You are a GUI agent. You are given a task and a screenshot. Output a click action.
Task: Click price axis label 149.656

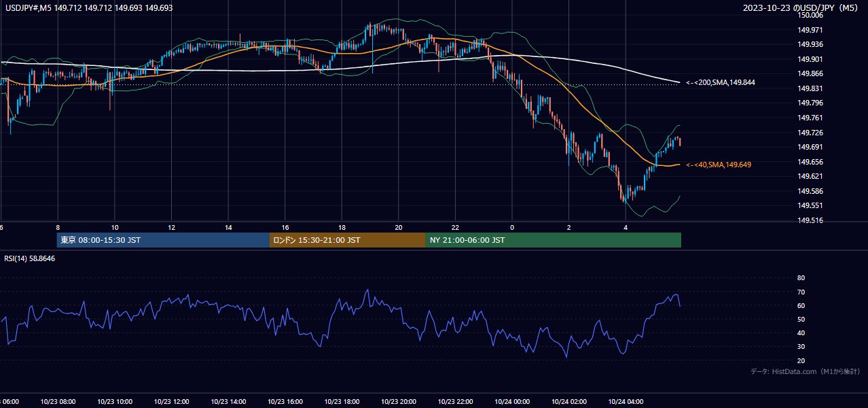[810, 162]
